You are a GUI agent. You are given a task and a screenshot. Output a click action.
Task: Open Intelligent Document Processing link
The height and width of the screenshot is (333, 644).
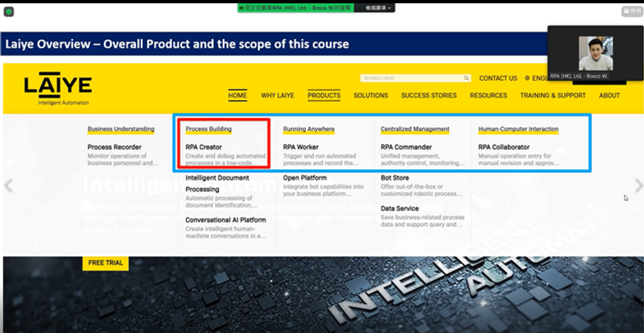[x=217, y=183]
